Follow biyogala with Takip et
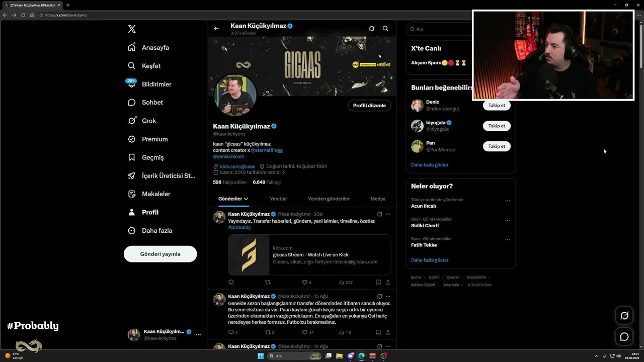This screenshot has width=644, height=362. pyautogui.click(x=497, y=126)
